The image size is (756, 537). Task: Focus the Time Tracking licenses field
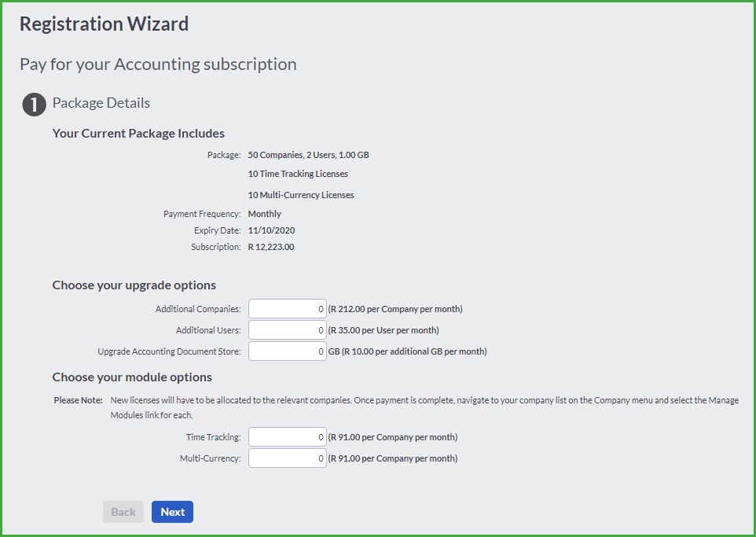[288, 437]
